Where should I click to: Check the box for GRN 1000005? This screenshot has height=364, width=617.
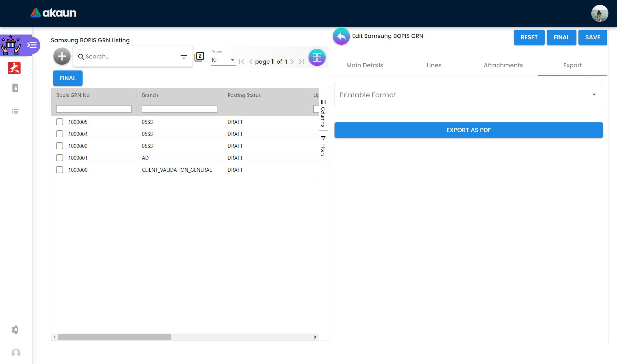click(59, 122)
